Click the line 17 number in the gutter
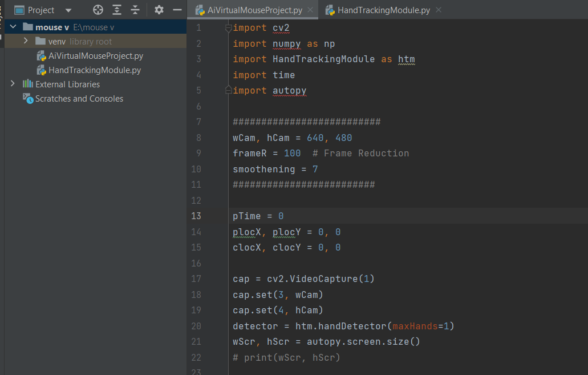This screenshot has height=375, width=588. point(196,279)
